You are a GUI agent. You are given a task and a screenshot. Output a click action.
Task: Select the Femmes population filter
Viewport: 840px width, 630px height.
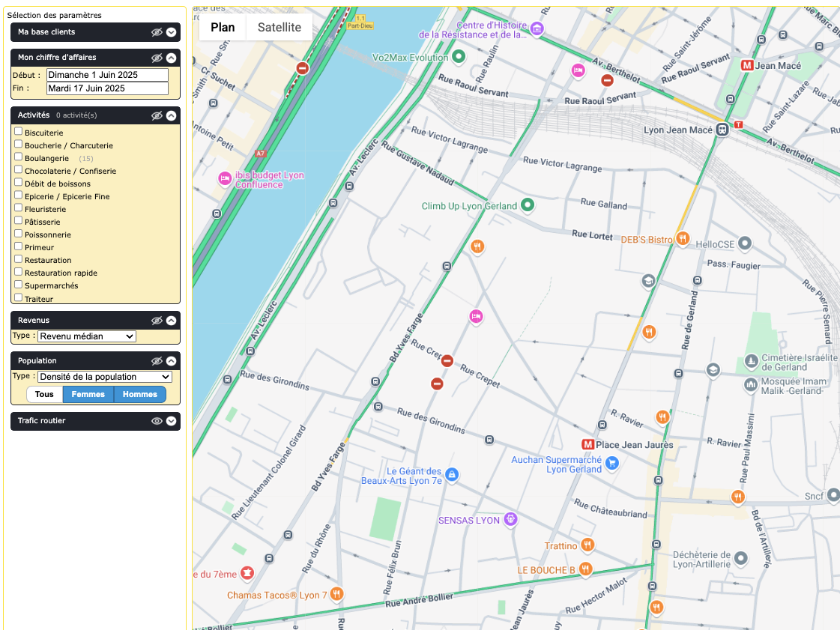[88, 394]
